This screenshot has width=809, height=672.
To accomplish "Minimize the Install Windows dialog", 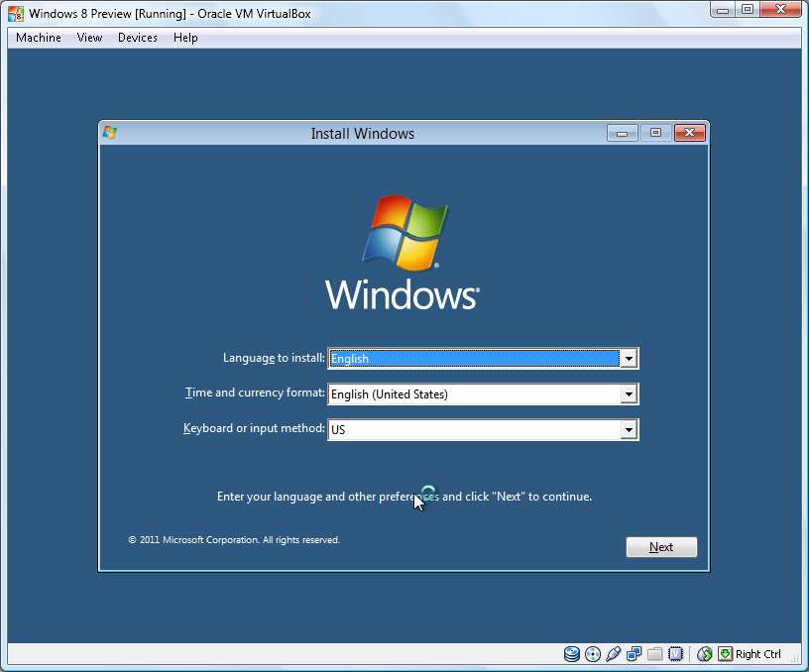I will click(623, 133).
